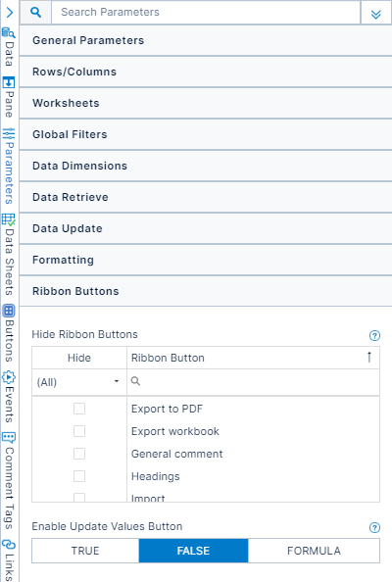The width and height of the screenshot is (392, 582).
Task: Switch to the Buttons sidebar tab
Action: [9, 333]
